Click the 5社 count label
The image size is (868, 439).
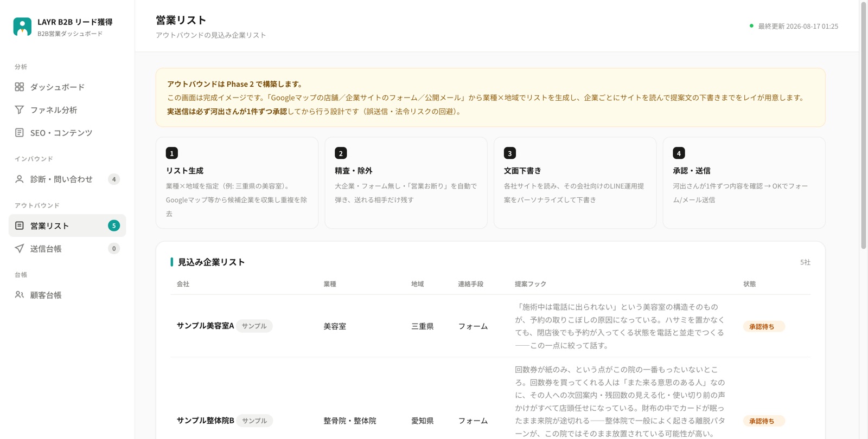805,262
